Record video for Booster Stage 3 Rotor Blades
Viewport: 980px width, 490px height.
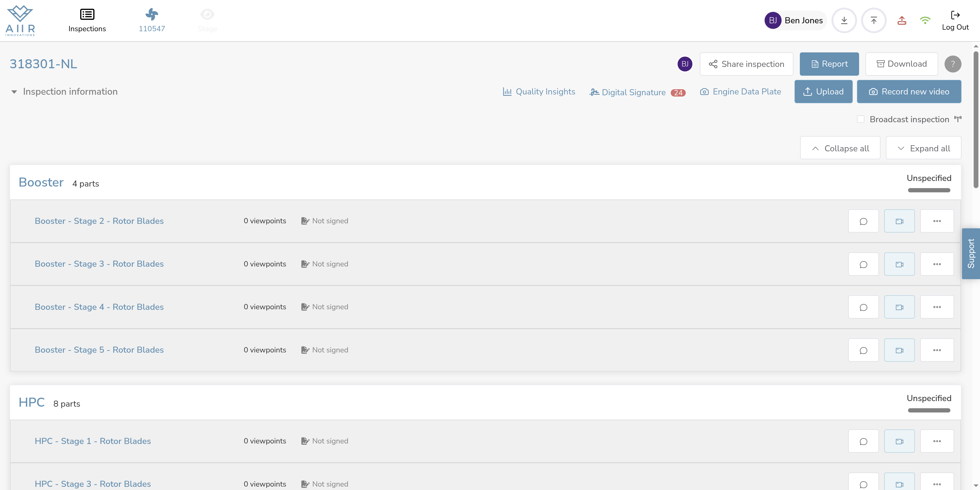point(899,264)
